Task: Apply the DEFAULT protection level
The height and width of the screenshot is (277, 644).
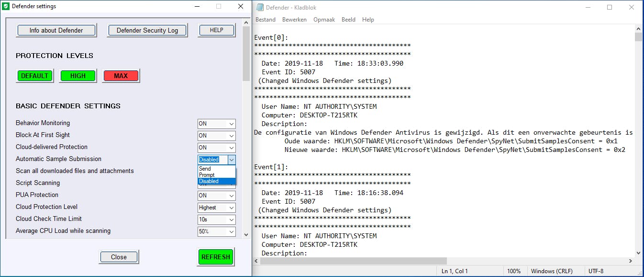Action: click(34, 76)
